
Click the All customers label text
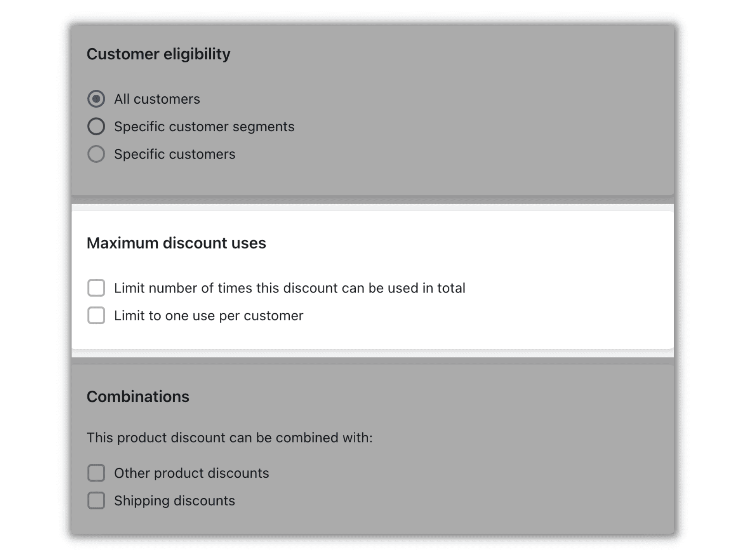tap(157, 99)
